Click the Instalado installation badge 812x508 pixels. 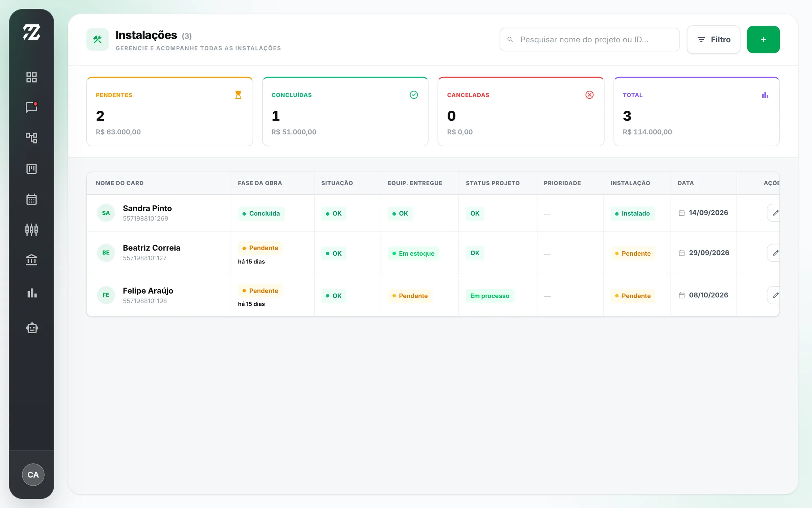[632, 214]
